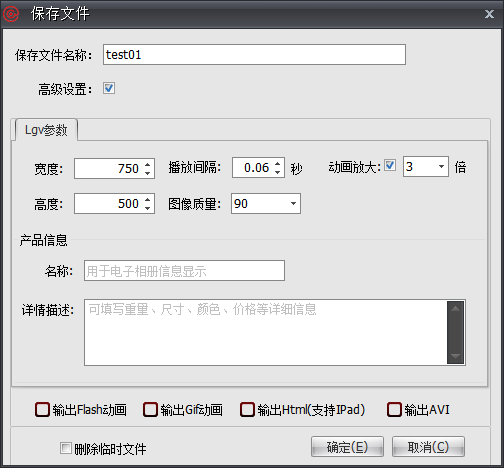Check the 输出Flash动画 option
This screenshot has height=468, width=504.
tap(42, 410)
